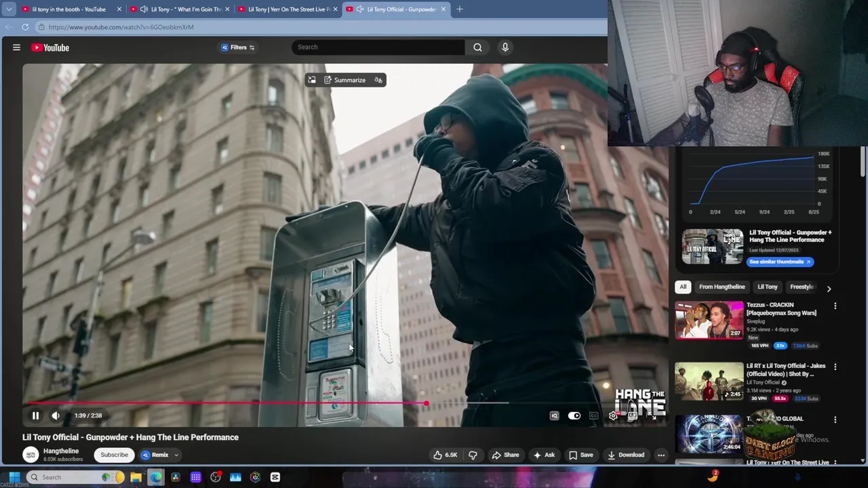Save the video to a playlist
Image resolution: width=868 pixels, height=488 pixels.
click(580, 455)
